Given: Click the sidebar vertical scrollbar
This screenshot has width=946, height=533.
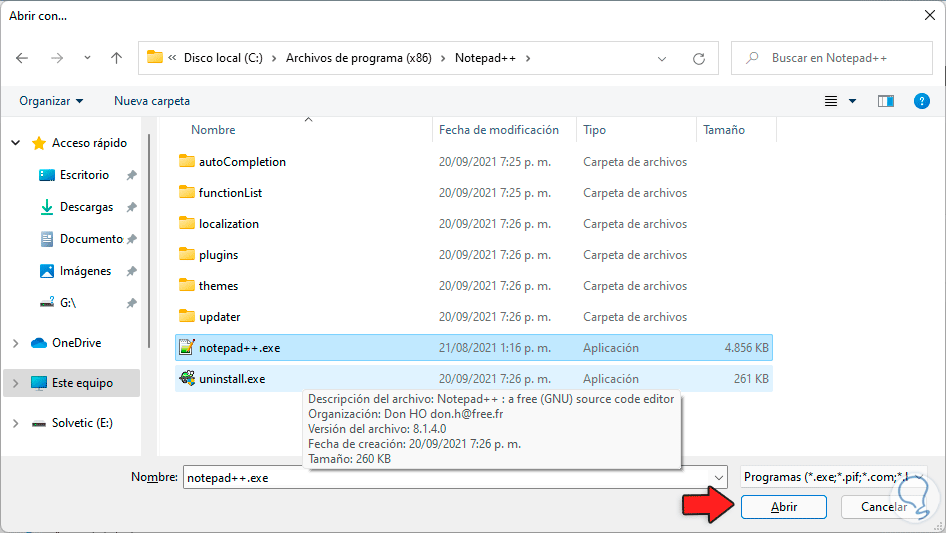Looking at the screenshot, I should click(x=149, y=241).
